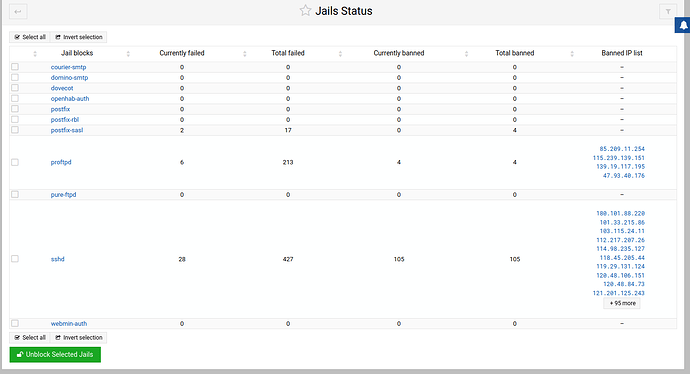Sort by Total failed column arrows
This screenshot has height=374, width=690.
coord(340,54)
